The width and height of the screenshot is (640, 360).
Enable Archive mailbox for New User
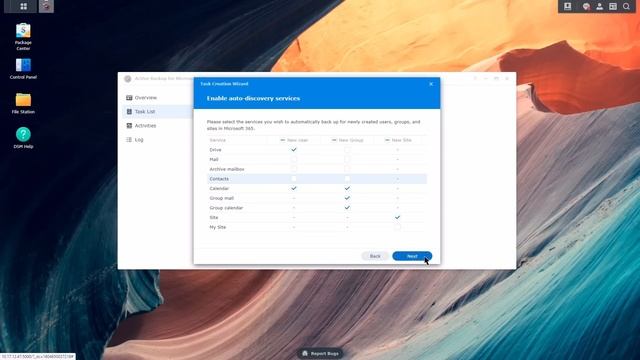tap(294, 169)
